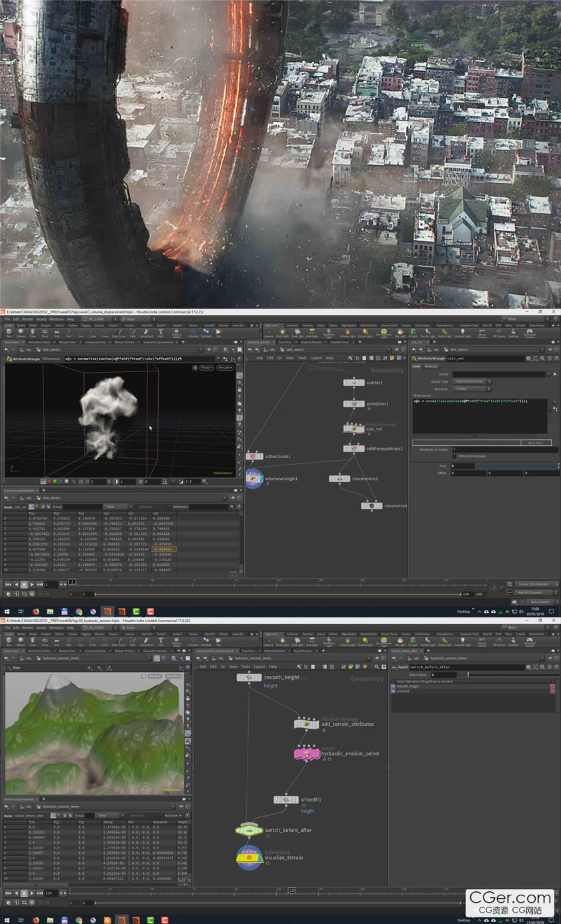Adjust the Freq slider in Attribute Wrangle parameters

click(x=516, y=466)
